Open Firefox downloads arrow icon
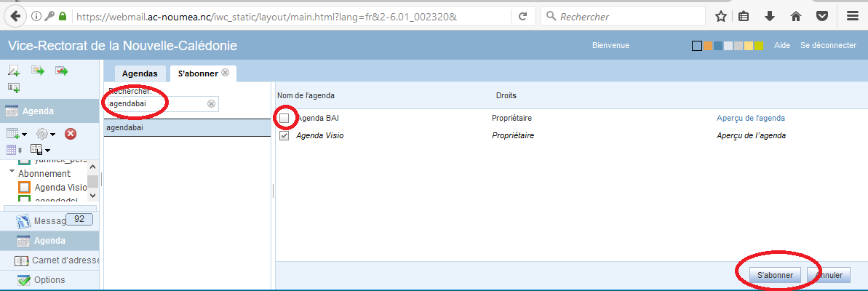 769,16
